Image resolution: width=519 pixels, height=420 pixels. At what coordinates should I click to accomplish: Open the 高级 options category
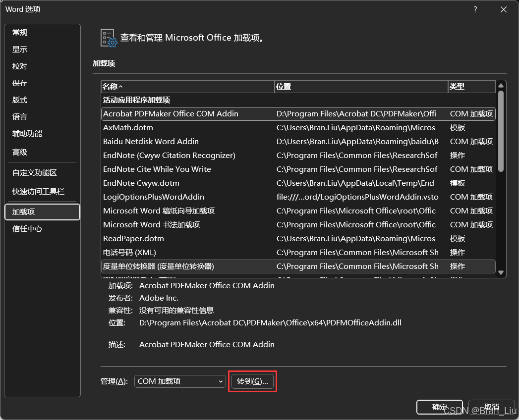[x=42, y=152]
